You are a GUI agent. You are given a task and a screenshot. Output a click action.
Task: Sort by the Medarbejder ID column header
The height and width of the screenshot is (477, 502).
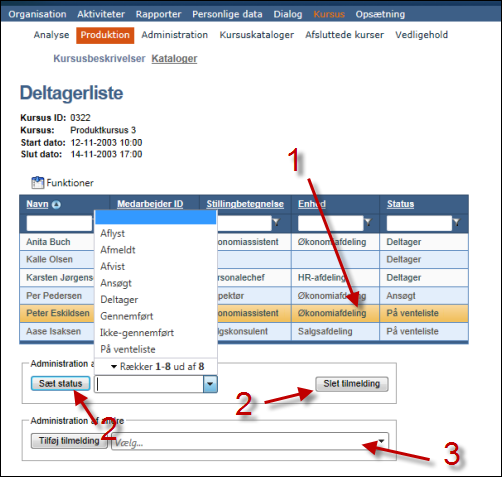pyautogui.click(x=150, y=204)
